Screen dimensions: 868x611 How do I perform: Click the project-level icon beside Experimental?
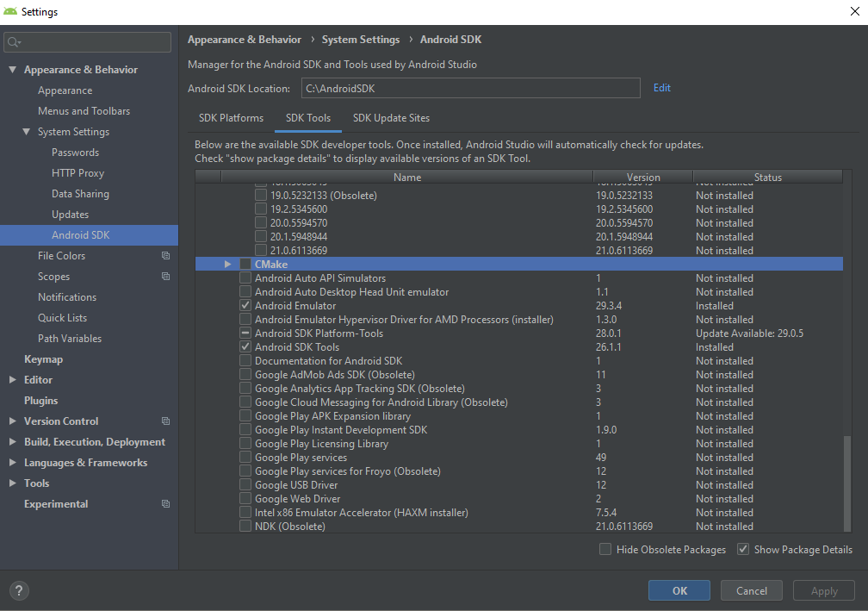coord(165,503)
